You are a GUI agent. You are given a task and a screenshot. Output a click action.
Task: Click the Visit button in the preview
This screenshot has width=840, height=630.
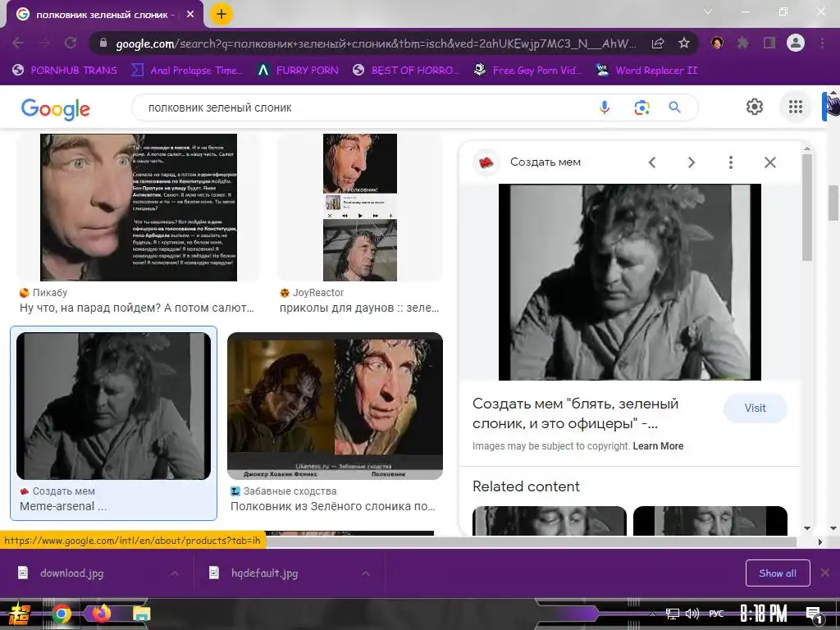pyautogui.click(x=755, y=409)
